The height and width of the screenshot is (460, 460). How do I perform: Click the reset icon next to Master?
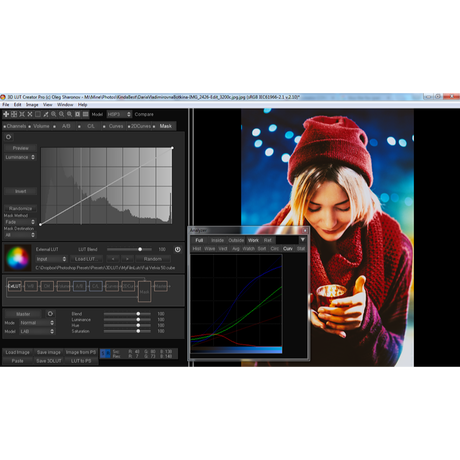tap(50, 314)
